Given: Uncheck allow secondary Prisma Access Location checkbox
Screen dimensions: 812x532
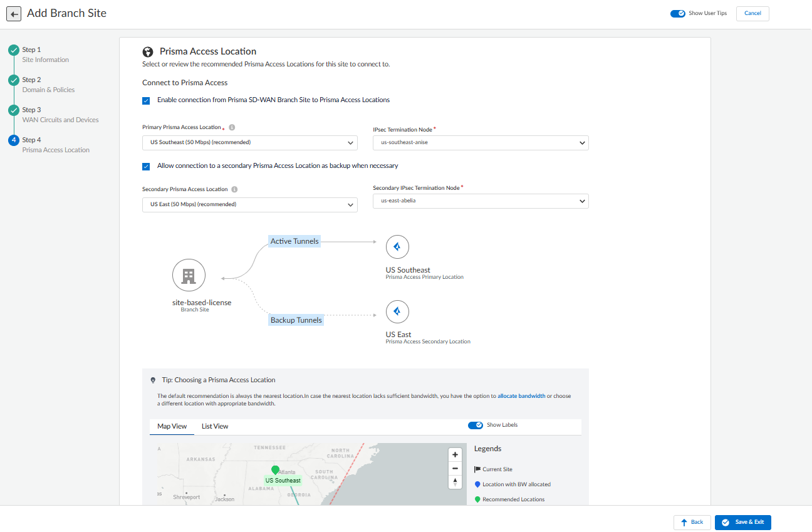Looking at the screenshot, I should point(146,167).
